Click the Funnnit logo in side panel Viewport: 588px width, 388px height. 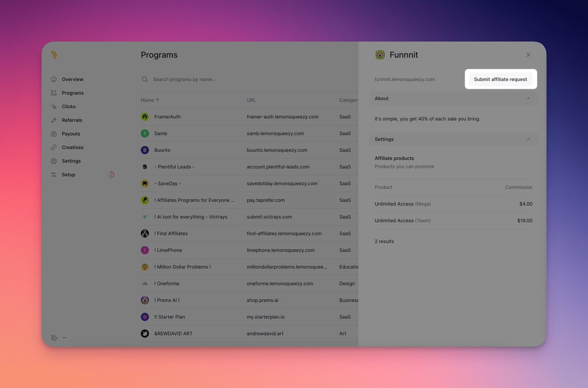pyautogui.click(x=380, y=55)
